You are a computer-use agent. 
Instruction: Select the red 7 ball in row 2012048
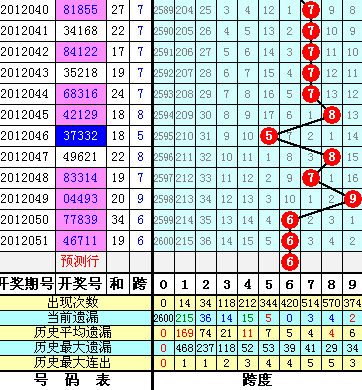pyautogui.click(x=311, y=178)
